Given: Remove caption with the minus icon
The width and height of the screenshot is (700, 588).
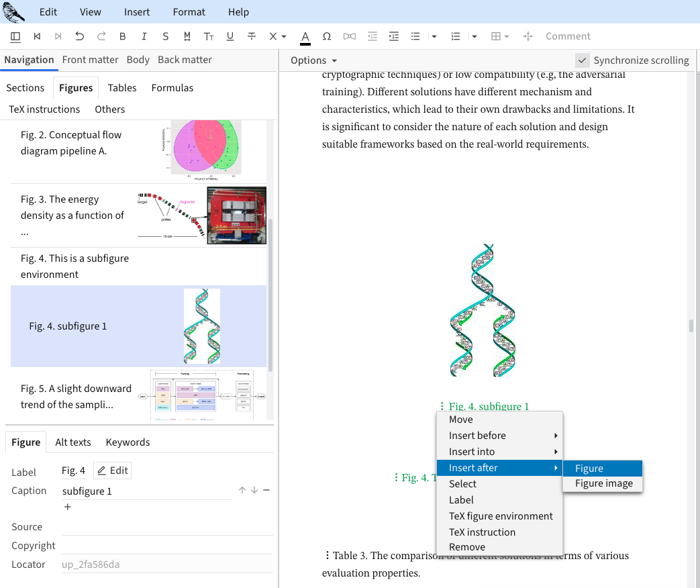Looking at the screenshot, I should (266, 490).
